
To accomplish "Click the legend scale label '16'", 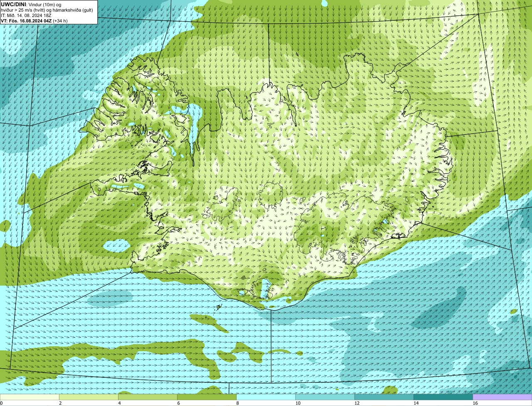I will coord(475,403).
